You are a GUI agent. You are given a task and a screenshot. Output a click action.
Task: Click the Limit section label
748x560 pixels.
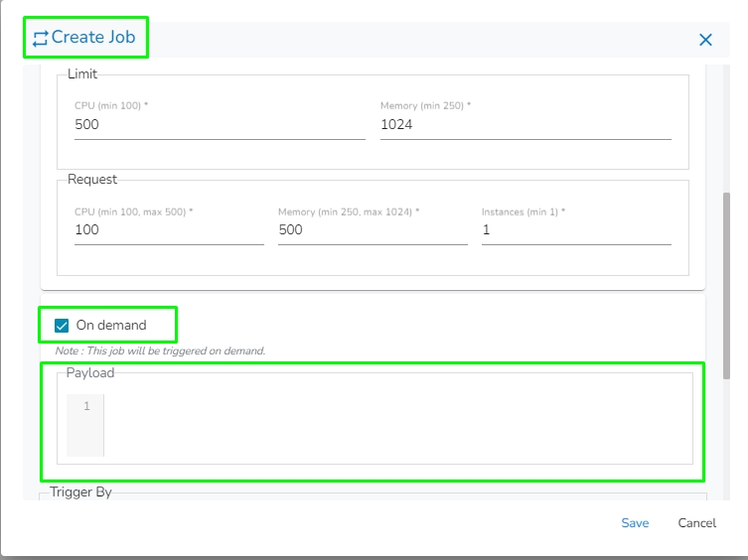tap(82, 74)
